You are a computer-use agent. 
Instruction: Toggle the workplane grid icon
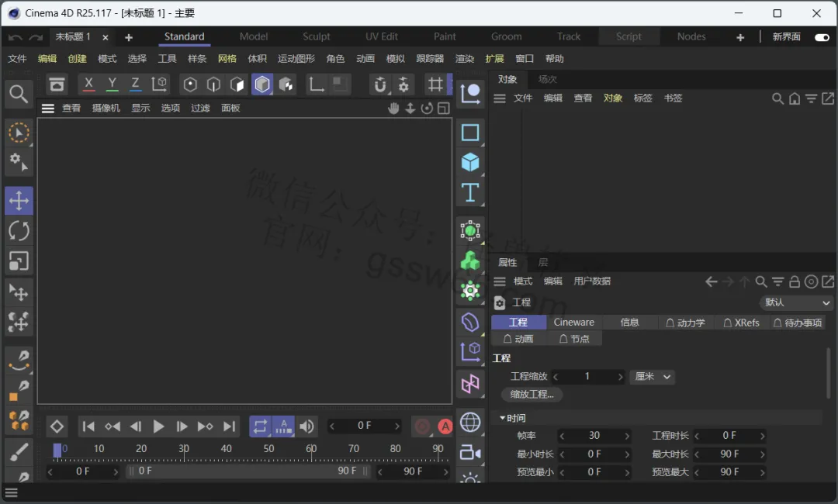[x=435, y=85]
